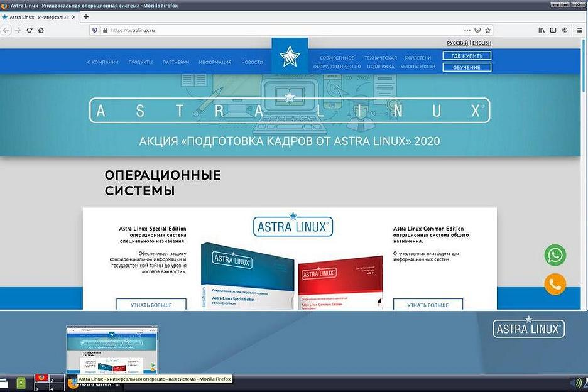Open WhatsApp chat via green button
This screenshot has width=588, height=392.
tap(555, 255)
